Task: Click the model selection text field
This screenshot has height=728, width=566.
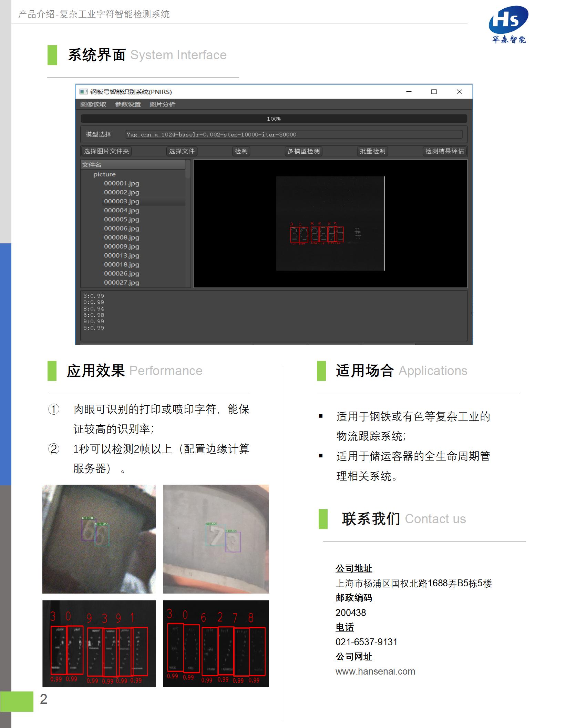Action: point(295,134)
